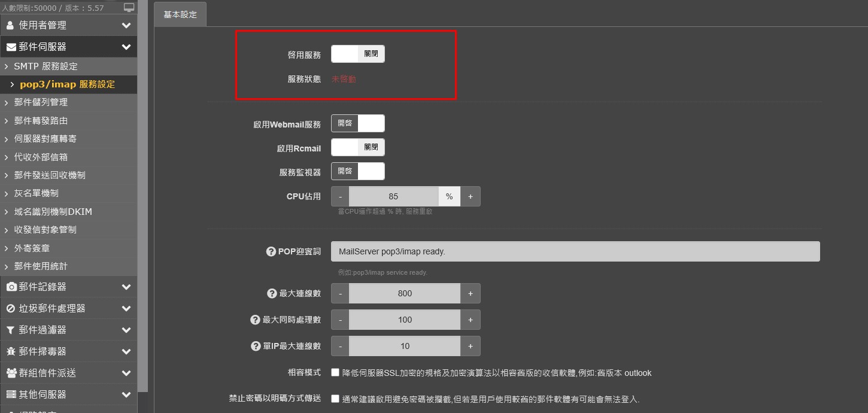
Task: Click the POP迎賓詞 text field
Action: [575, 251]
